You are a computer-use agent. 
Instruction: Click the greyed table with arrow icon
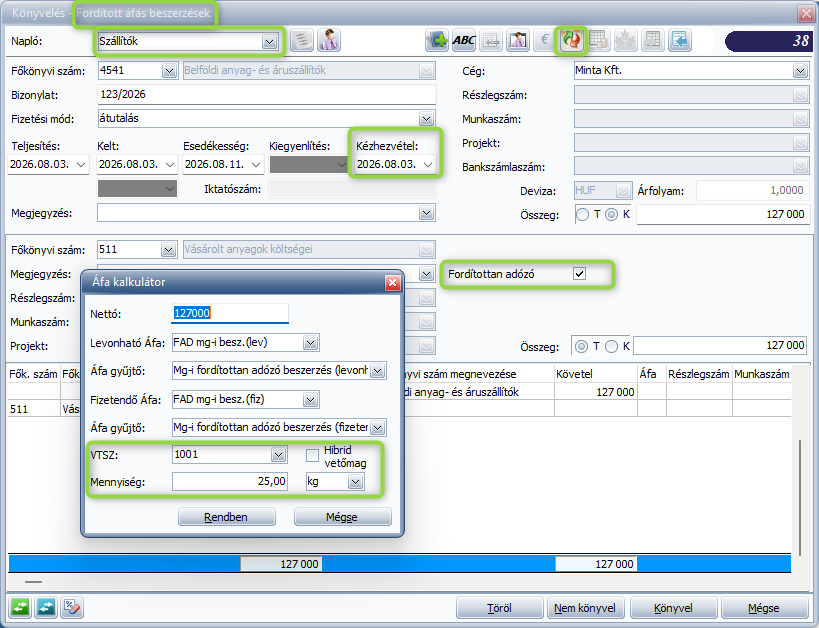(x=653, y=40)
